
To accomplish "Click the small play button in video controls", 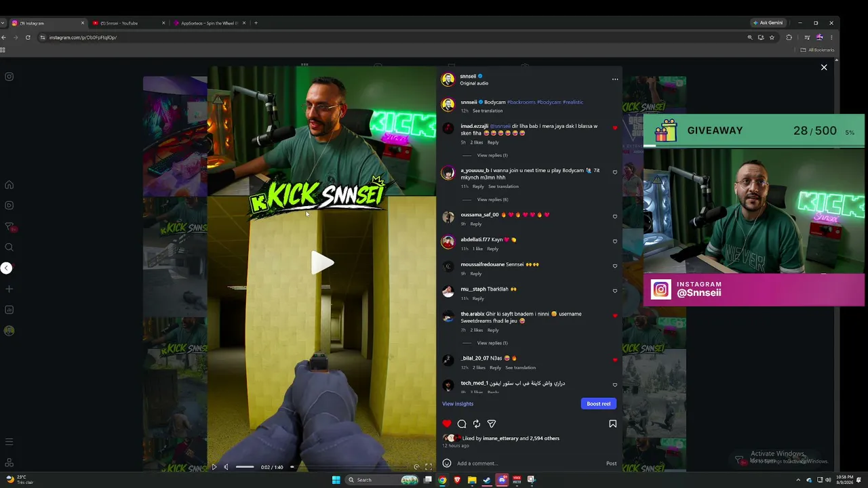I will (214, 467).
